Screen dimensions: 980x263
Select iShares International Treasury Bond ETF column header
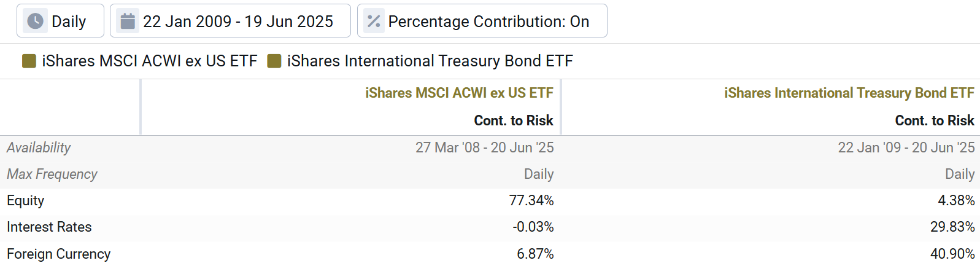[x=849, y=93]
